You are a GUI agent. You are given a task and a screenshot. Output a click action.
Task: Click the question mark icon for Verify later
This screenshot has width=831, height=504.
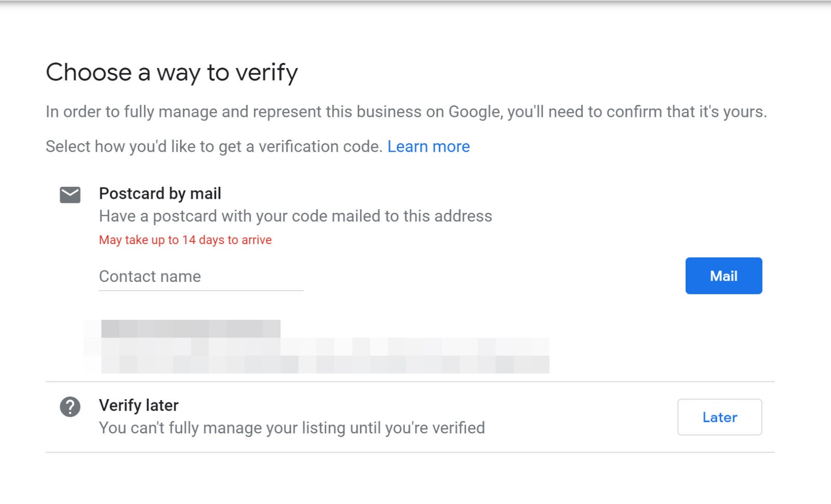point(70,407)
